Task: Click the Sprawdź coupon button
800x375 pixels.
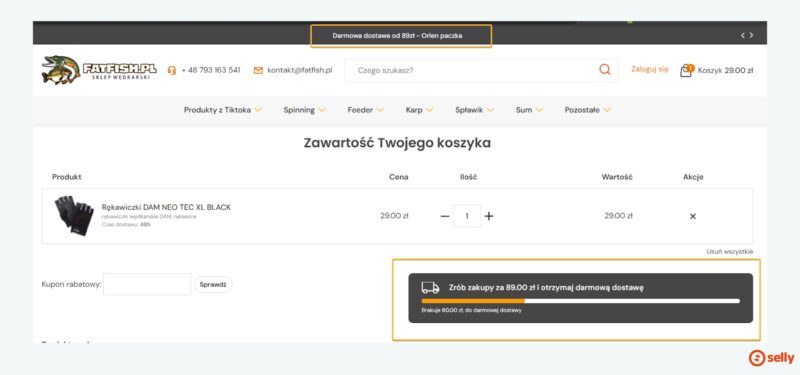Action: [x=213, y=285]
